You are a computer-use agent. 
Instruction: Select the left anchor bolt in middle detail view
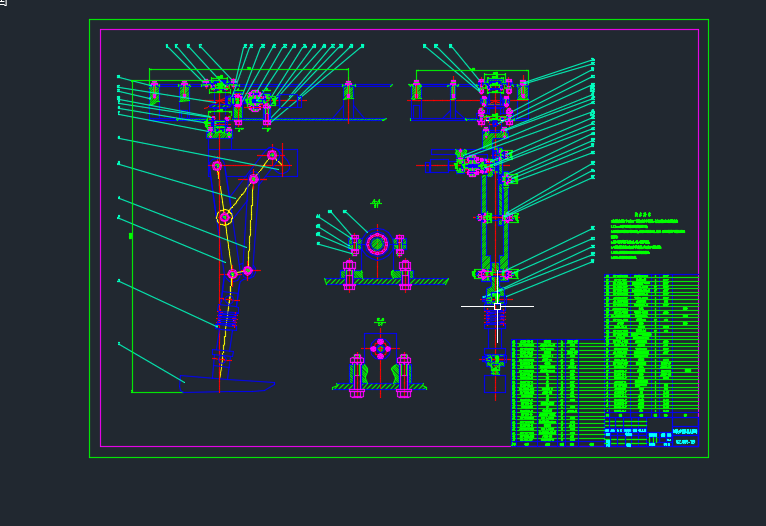pyautogui.click(x=349, y=275)
